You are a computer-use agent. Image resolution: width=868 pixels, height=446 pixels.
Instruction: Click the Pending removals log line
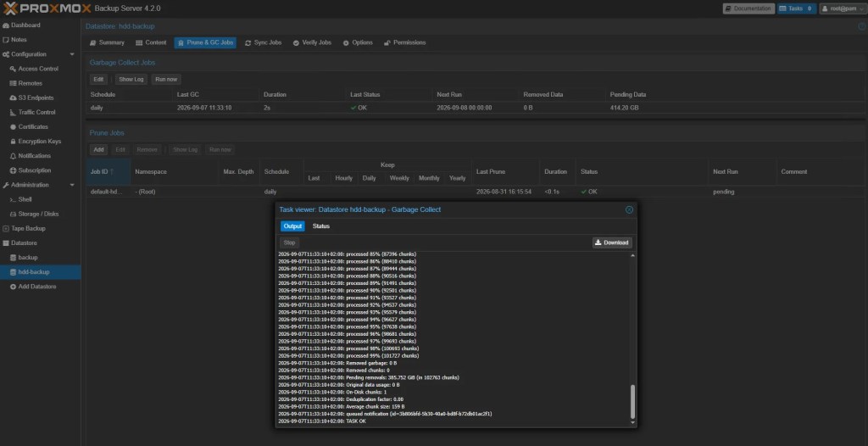tap(369, 377)
